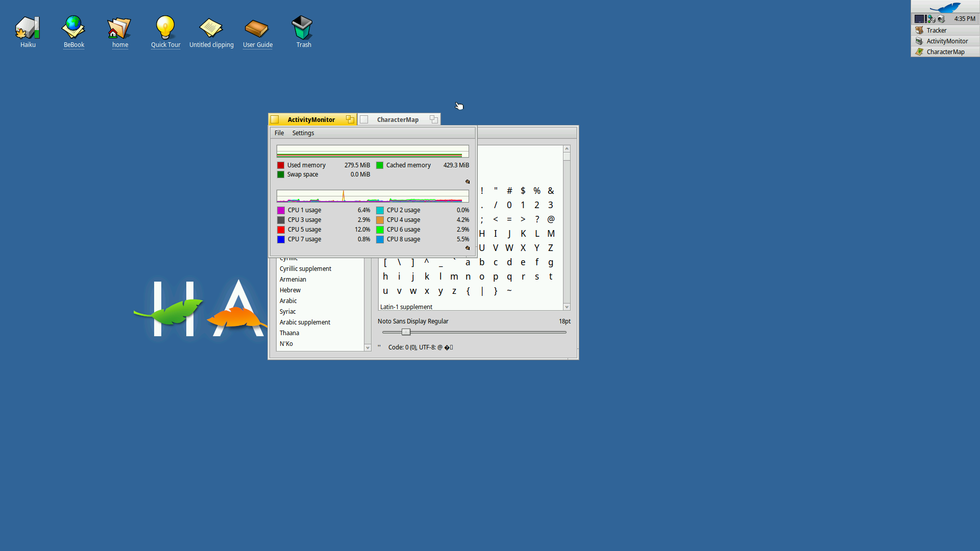Select the % percent character in grid
Screen dimensions: 980x551
tap(537, 191)
